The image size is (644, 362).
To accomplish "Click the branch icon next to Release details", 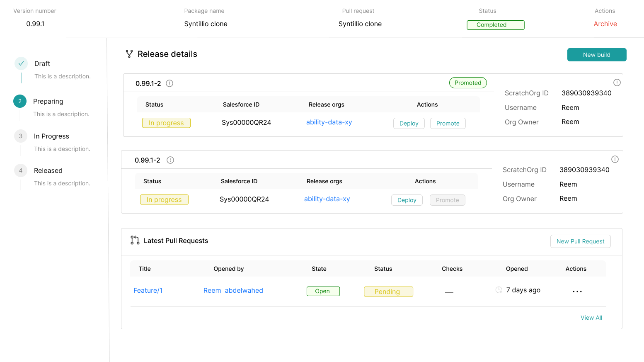I will [x=129, y=54].
